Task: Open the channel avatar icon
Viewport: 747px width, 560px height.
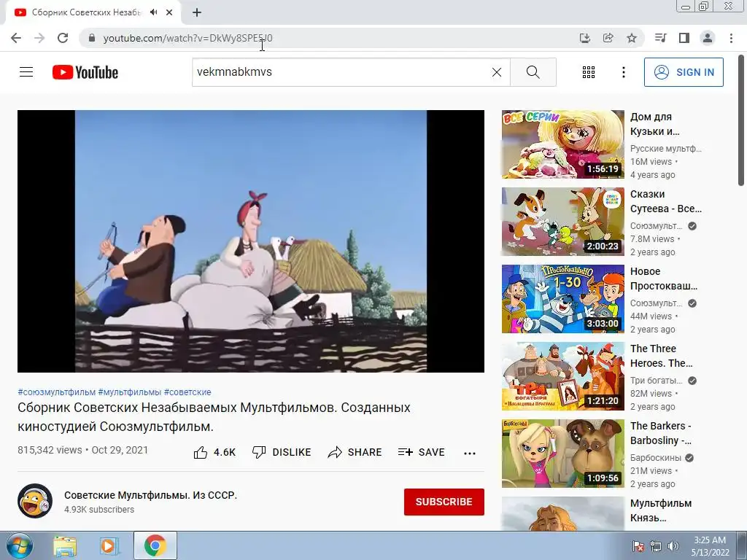Action: coord(35,501)
